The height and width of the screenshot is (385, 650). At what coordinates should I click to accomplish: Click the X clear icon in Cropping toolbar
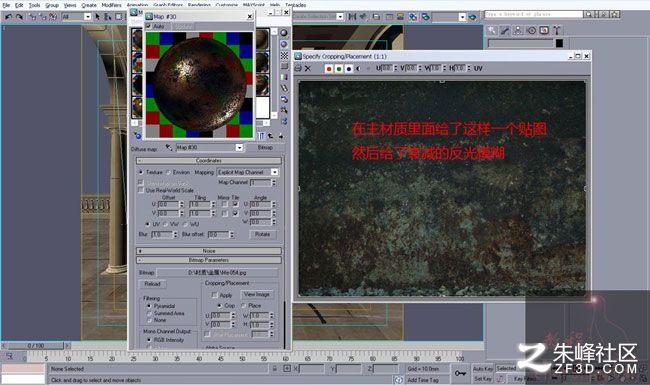coord(308,68)
